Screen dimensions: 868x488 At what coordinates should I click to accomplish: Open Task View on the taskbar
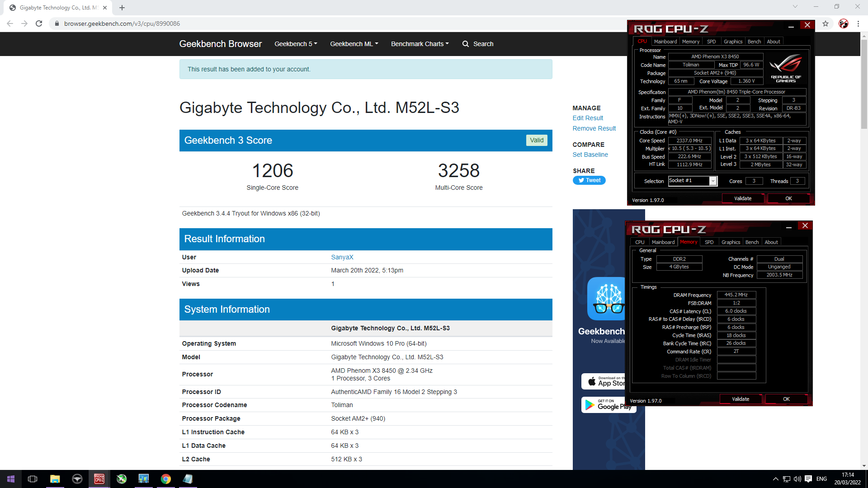click(x=33, y=479)
